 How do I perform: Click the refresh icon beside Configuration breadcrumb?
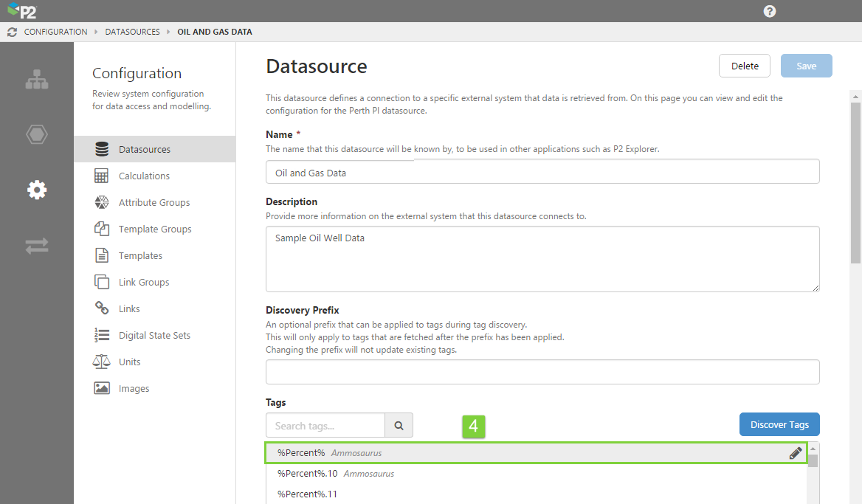click(12, 32)
